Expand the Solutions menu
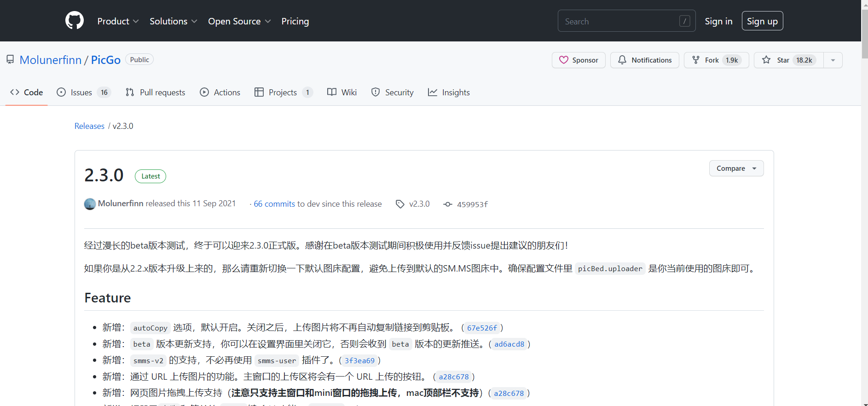868x406 pixels. click(x=174, y=21)
